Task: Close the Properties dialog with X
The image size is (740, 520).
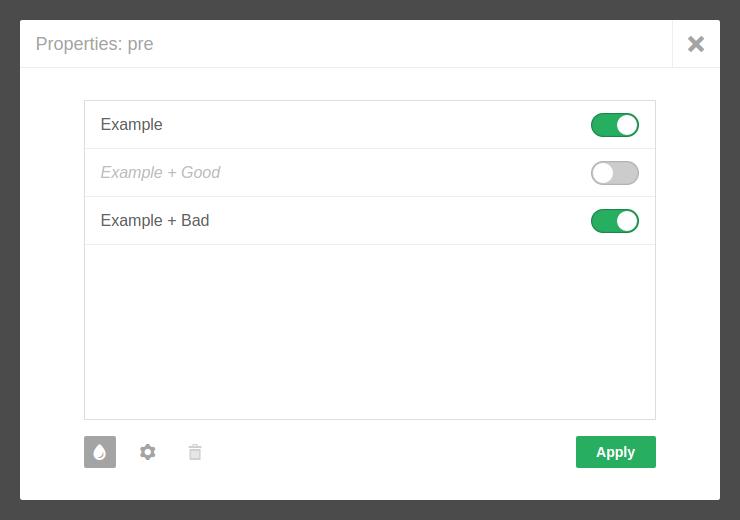Action: pyautogui.click(x=696, y=44)
